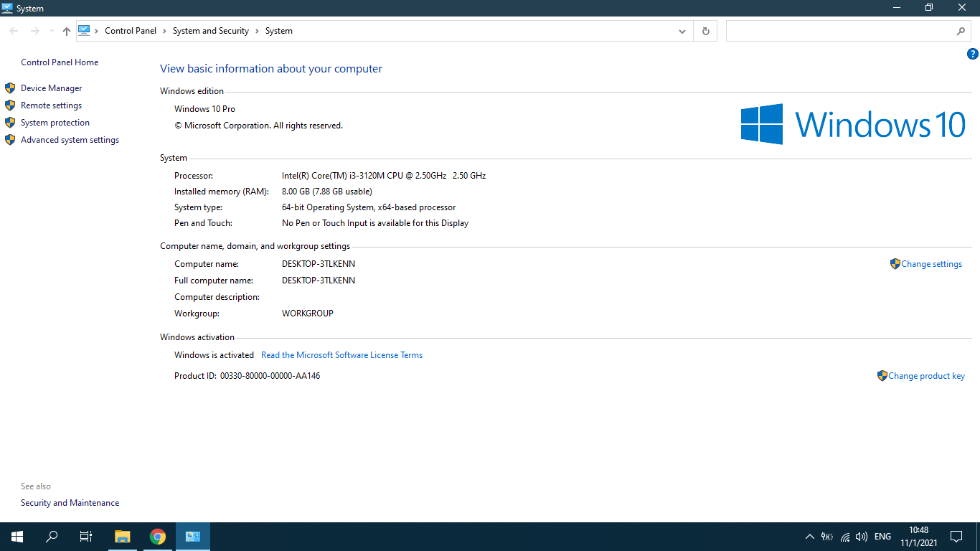This screenshot has width=980, height=551.
Task: Click the processor value Intel Core i3-3120M
Action: click(x=384, y=176)
